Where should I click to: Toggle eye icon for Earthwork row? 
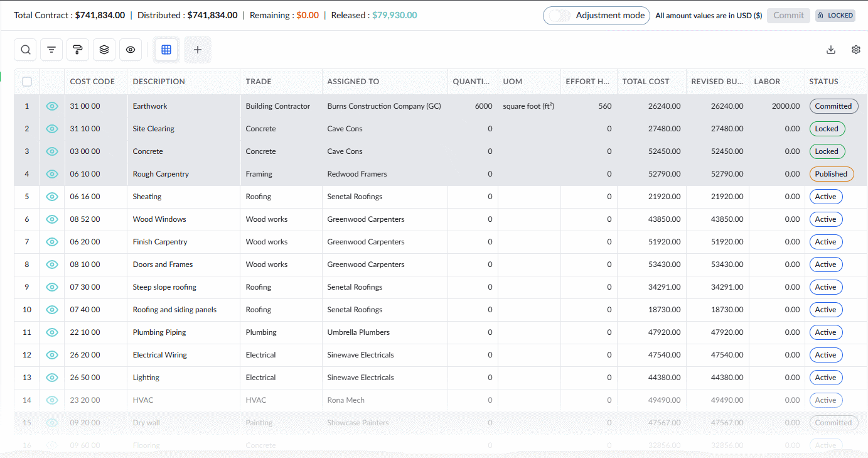(52, 106)
